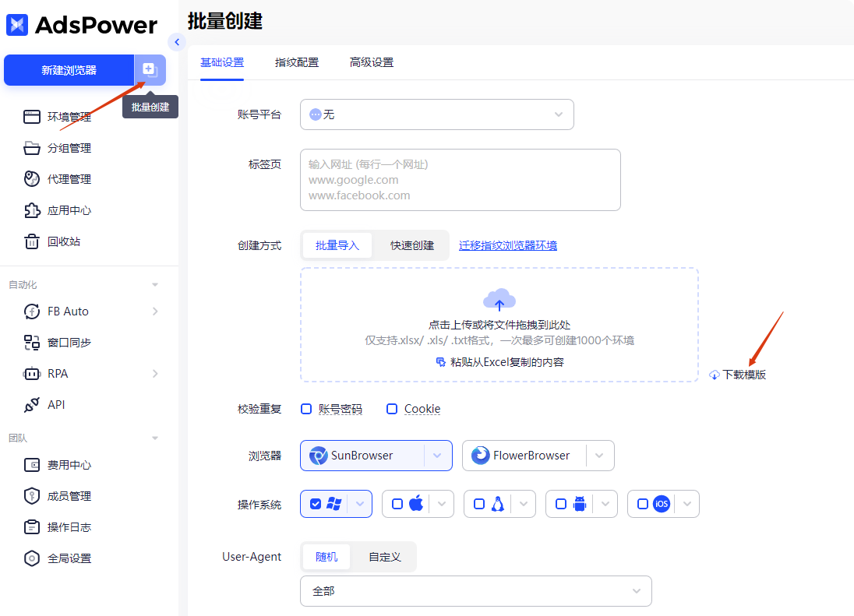
Task: Open the 全部 User-Agent dropdown
Action: (476, 591)
